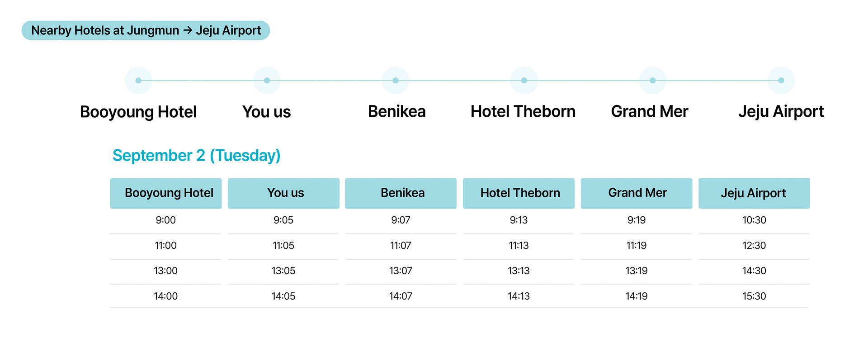Viewport: 868px width, 348px height.
Task: Select the Nearby Hotels at Jungmun route tag
Action: [x=146, y=30]
